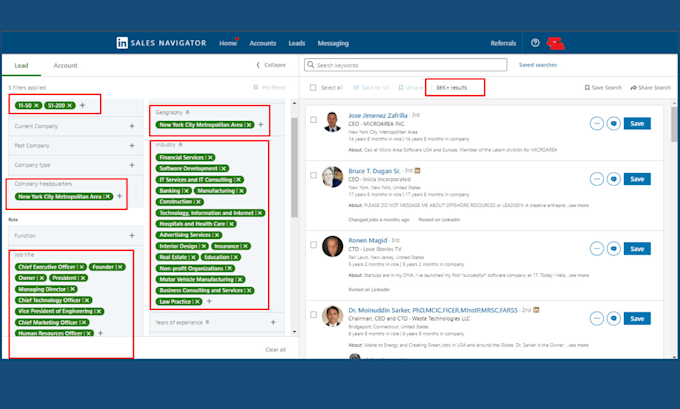Open the Accounts menu item
680x409 pixels.
(263, 43)
